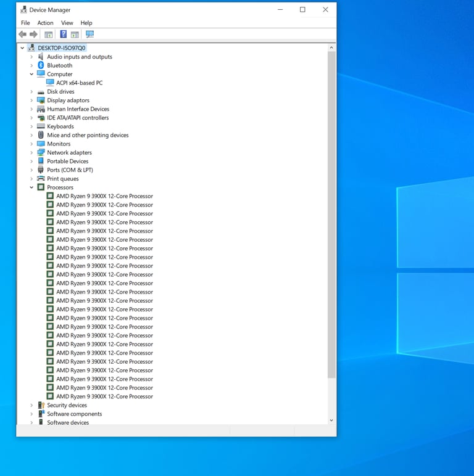This screenshot has height=476, width=474.
Task: Select the last AMD Ryzen 9 3900X processor entry
Action: (x=104, y=396)
